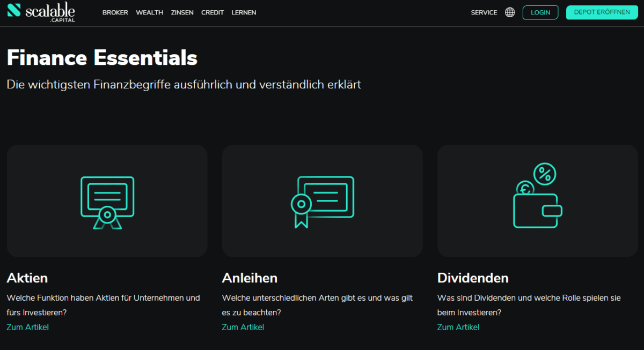Click the Scalable Capital logo
644x350 pixels.
pos(40,12)
